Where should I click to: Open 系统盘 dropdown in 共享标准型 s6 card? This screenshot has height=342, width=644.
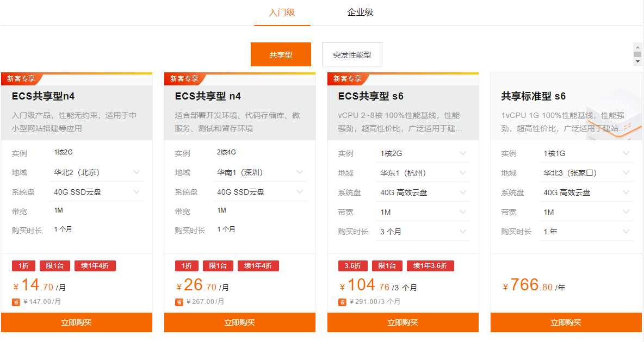tap(586, 192)
